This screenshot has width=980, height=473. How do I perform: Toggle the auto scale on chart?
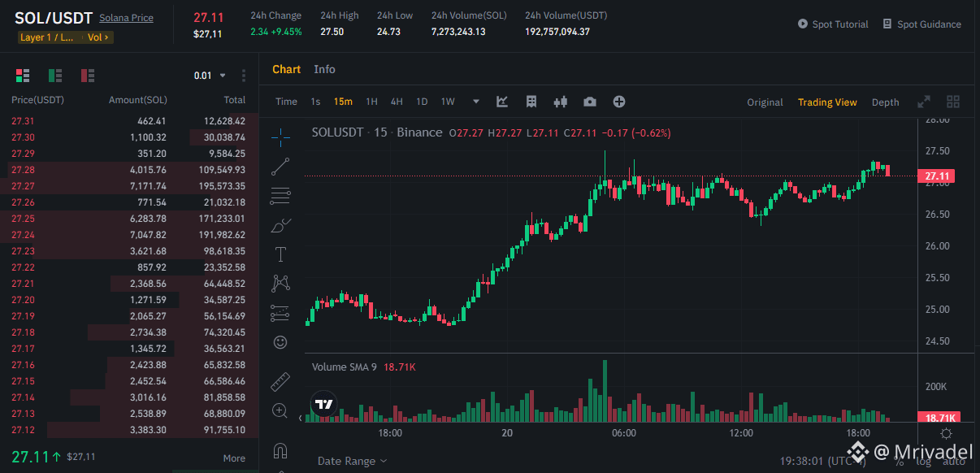(x=954, y=461)
